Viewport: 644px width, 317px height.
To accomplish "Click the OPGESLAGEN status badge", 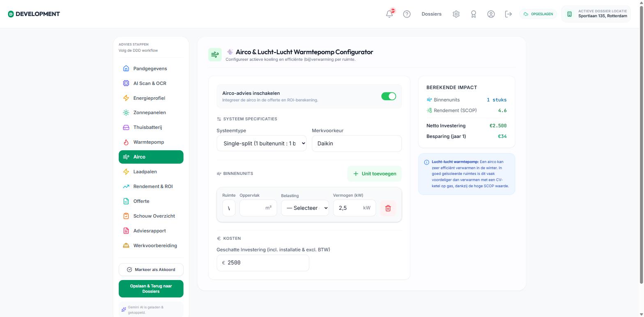I will point(538,14).
